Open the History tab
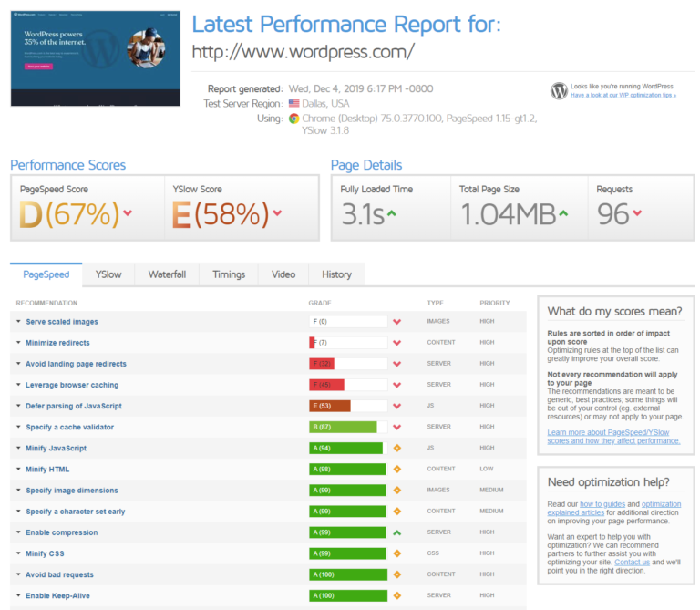Screen dimensions: 700x610 pos(336,274)
